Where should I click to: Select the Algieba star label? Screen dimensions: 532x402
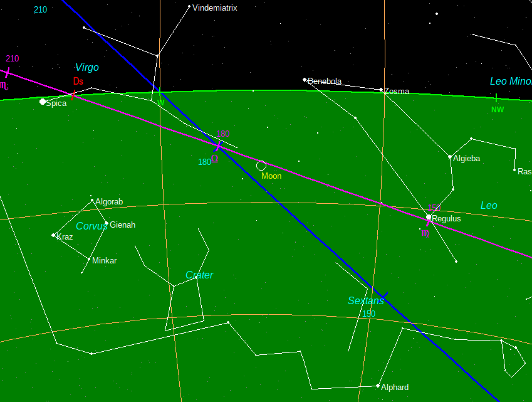click(466, 159)
